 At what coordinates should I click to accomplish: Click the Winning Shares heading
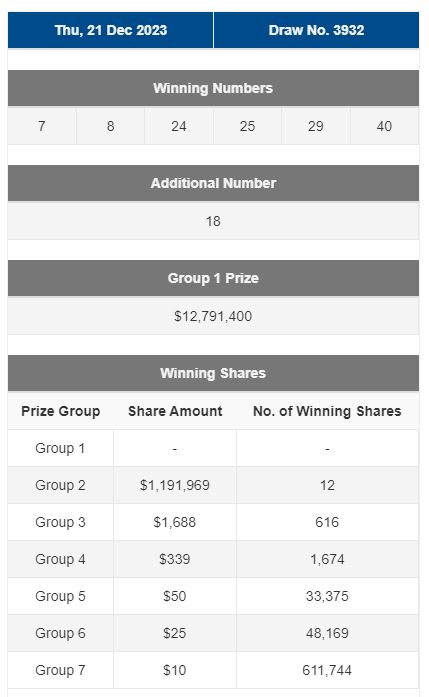point(213,373)
